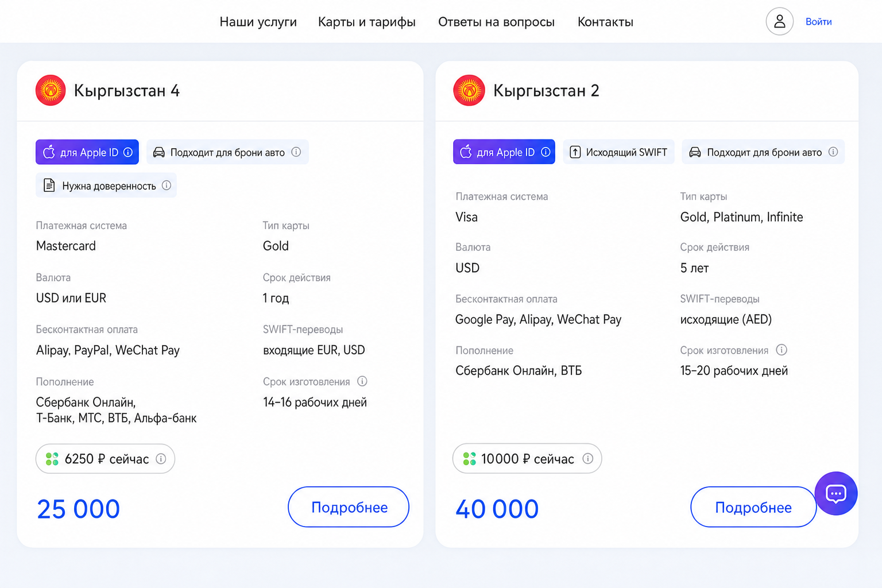This screenshot has height=588, width=882.
Task: Click 'Google Pay, Alipay, WeChat Pay' text
Action: point(538,319)
